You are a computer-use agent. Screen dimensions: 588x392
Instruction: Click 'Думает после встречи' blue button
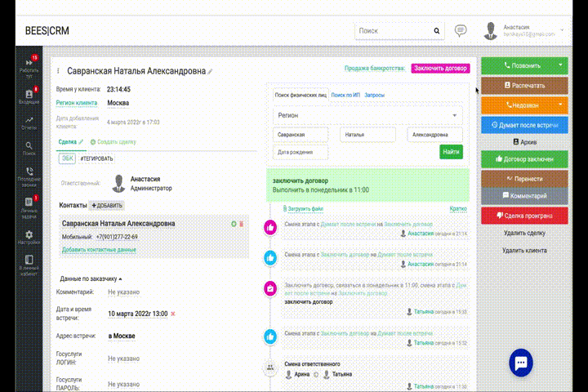point(524,125)
